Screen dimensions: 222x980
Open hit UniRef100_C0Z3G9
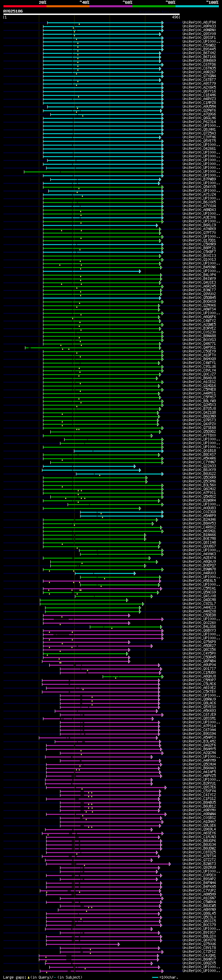tap(199, 512)
